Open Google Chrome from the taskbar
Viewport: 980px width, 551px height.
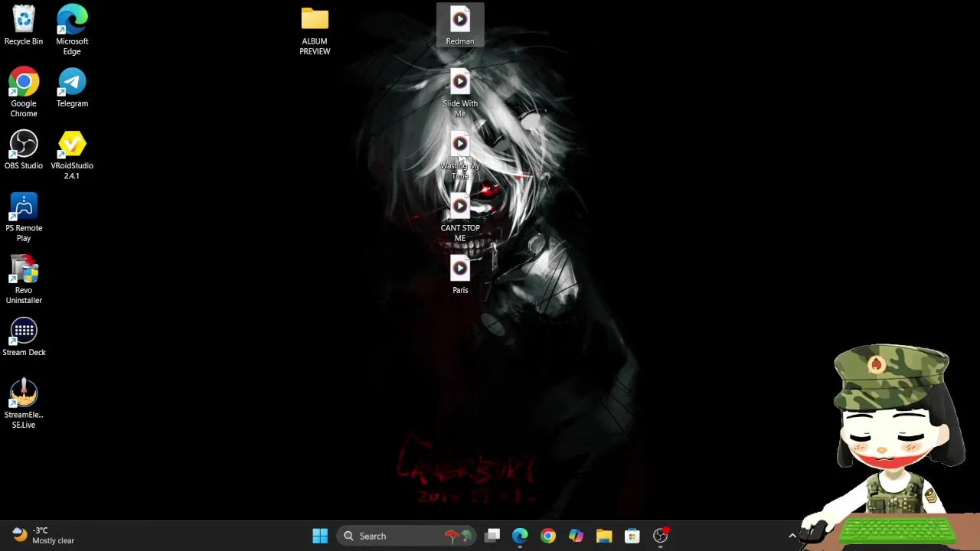coord(548,536)
